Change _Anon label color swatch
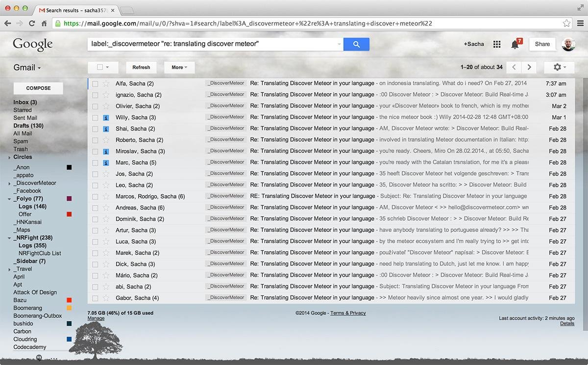Image resolution: width=588 pixels, height=365 pixels. point(69,167)
